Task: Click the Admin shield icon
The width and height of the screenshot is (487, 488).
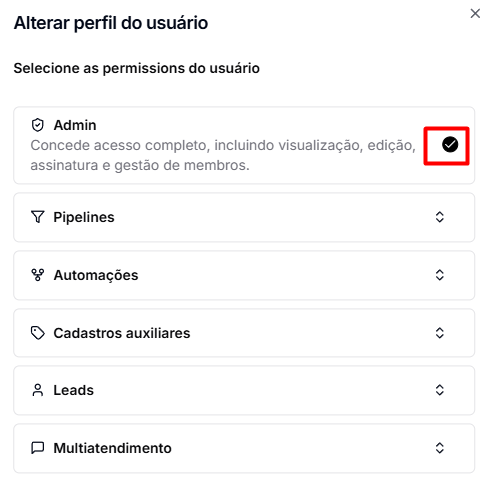Action: pyautogui.click(x=37, y=125)
